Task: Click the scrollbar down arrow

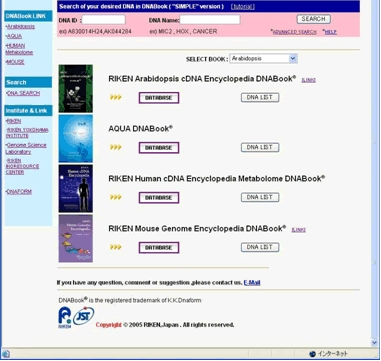Action: [x=374, y=343]
